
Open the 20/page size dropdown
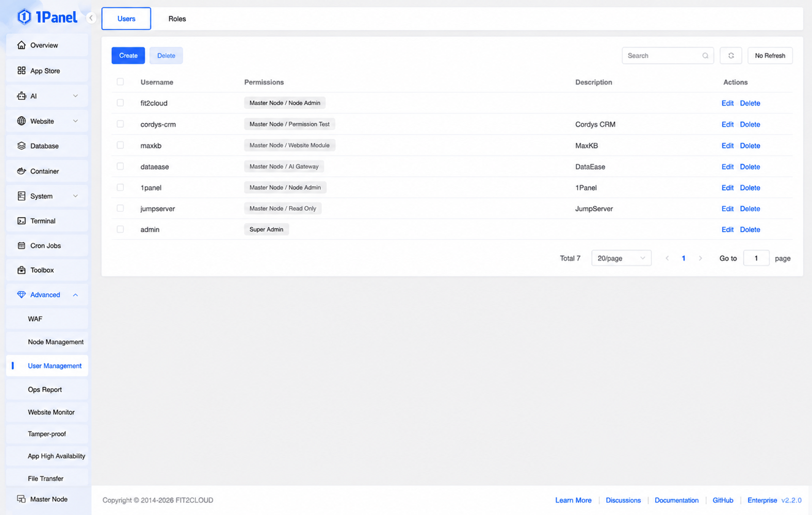coord(621,258)
